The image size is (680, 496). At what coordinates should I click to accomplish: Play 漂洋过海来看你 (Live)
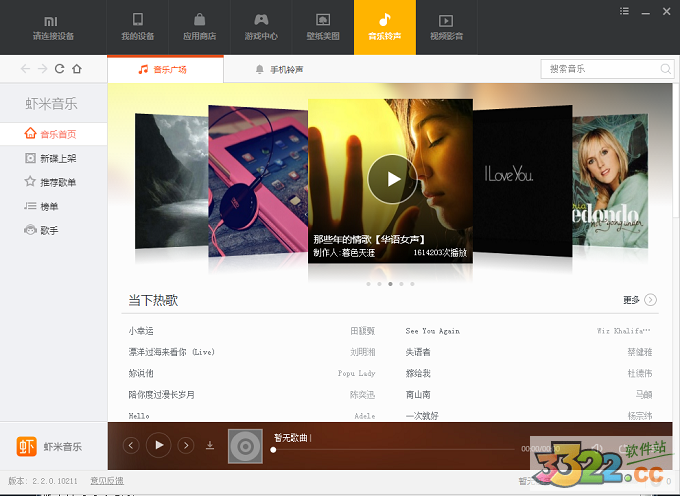point(172,352)
